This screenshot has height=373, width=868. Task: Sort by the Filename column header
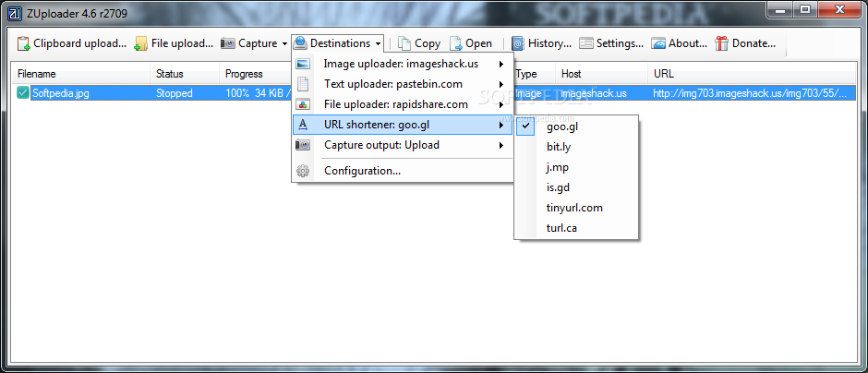(81, 74)
